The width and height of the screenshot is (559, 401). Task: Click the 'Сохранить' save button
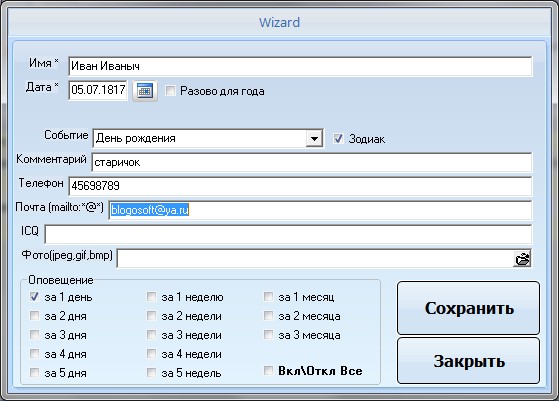pos(468,308)
